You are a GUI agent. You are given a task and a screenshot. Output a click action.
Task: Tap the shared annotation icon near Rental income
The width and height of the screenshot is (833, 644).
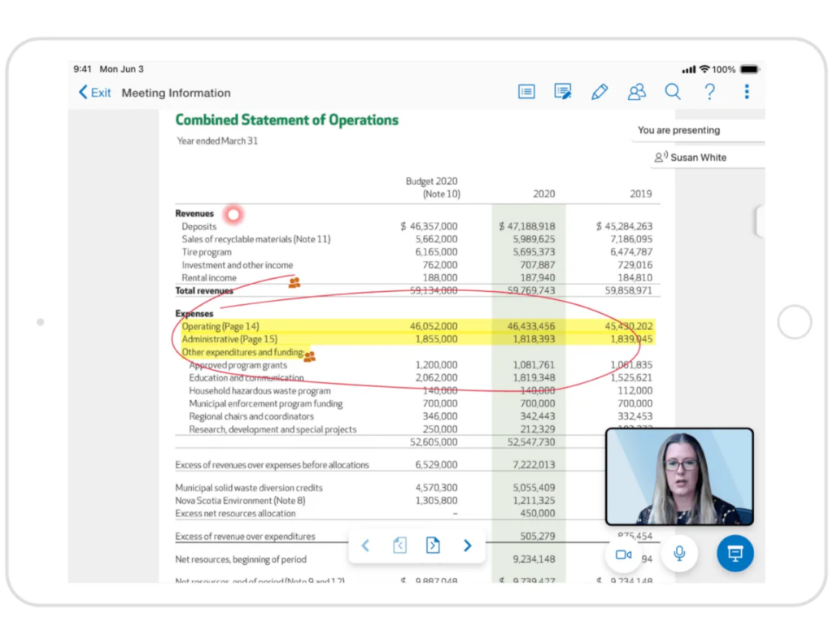tap(294, 282)
